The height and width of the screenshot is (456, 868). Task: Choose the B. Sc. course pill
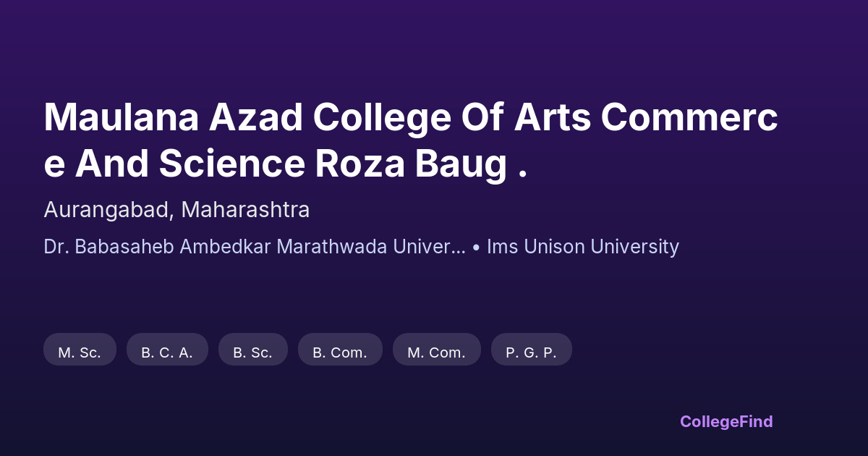click(252, 352)
